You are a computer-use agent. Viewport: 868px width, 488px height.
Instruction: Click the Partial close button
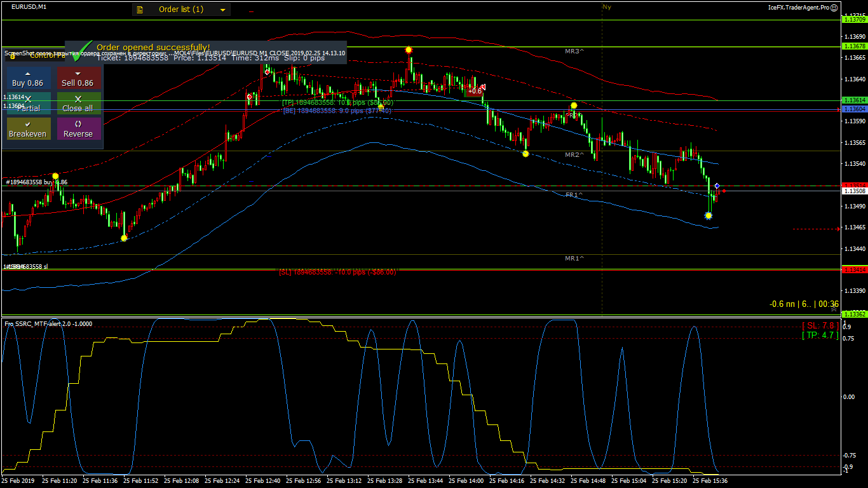coord(28,104)
